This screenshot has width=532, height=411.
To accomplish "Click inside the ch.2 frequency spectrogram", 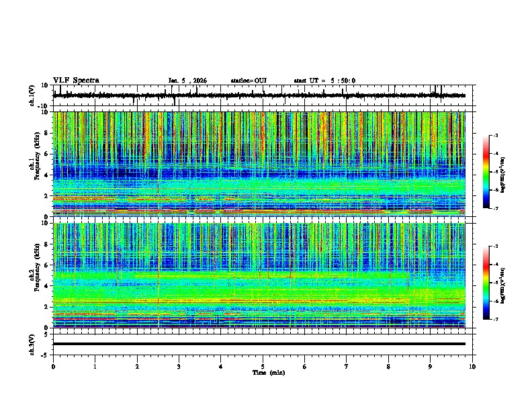I will point(259,275).
